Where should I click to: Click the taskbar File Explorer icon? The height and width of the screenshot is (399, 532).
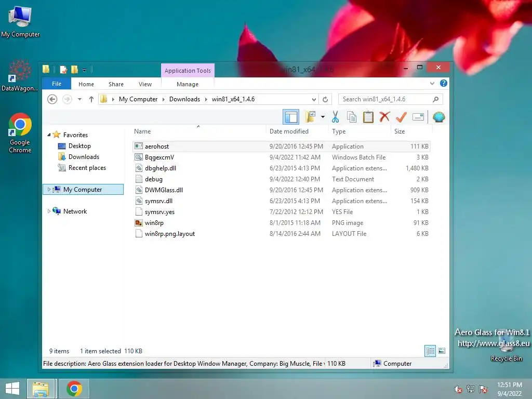pyautogui.click(x=41, y=389)
